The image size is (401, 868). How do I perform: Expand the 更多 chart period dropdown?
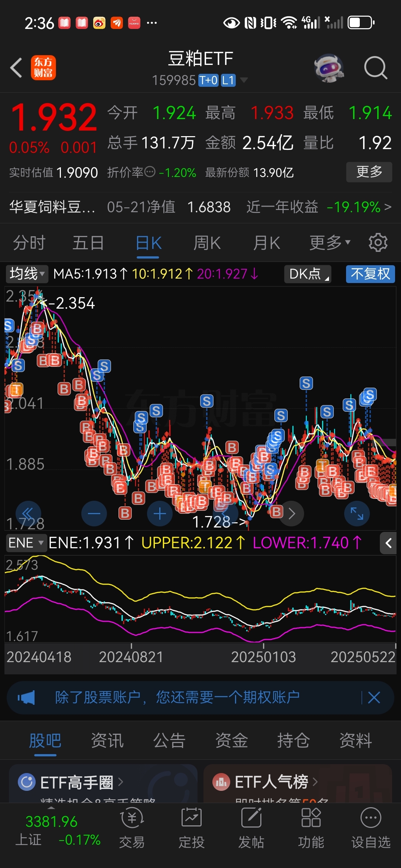coord(330,243)
